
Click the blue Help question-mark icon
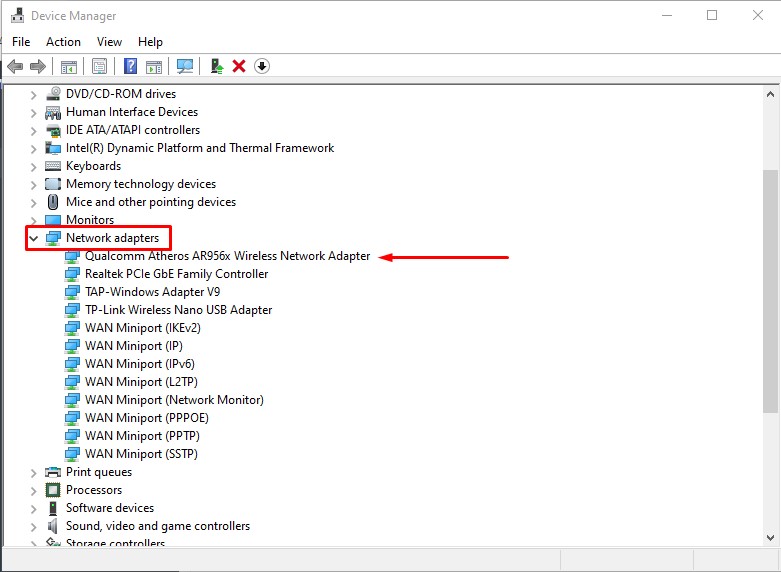(x=130, y=66)
